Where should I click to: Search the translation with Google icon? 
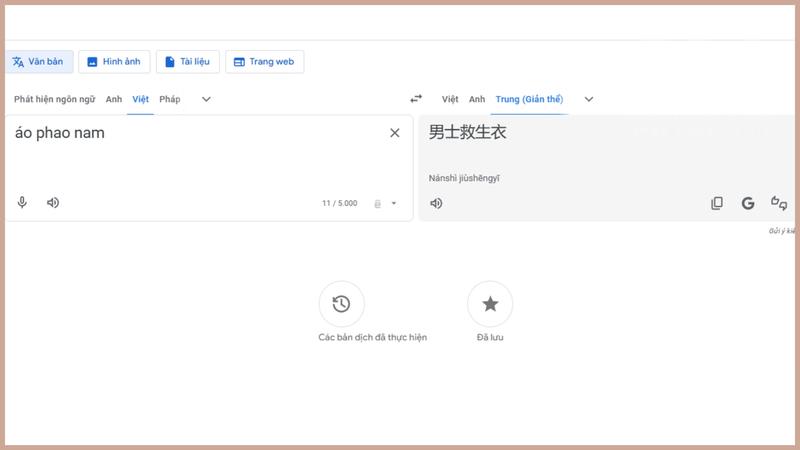click(748, 203)
